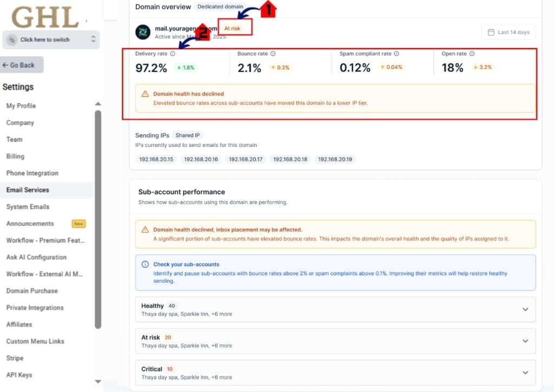
Task: Open API Keys settings
Action: coord(19,375)
